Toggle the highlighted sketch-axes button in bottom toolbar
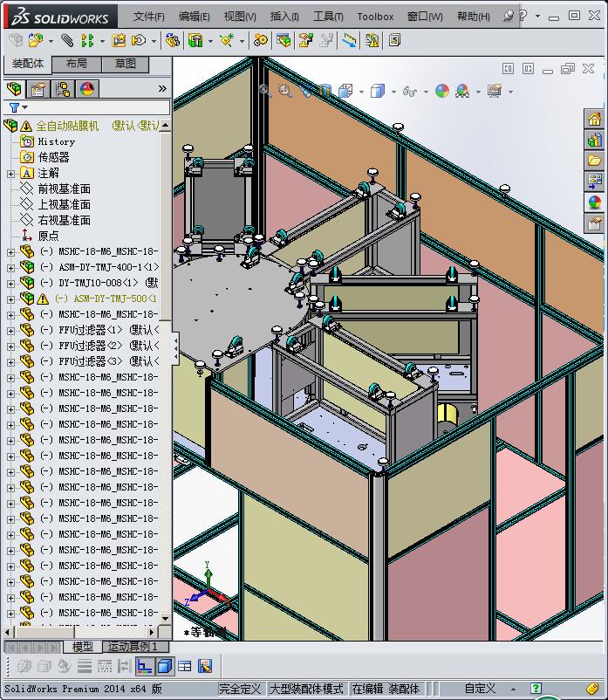This screenshot has width=608, height=700. coord(144,667)
